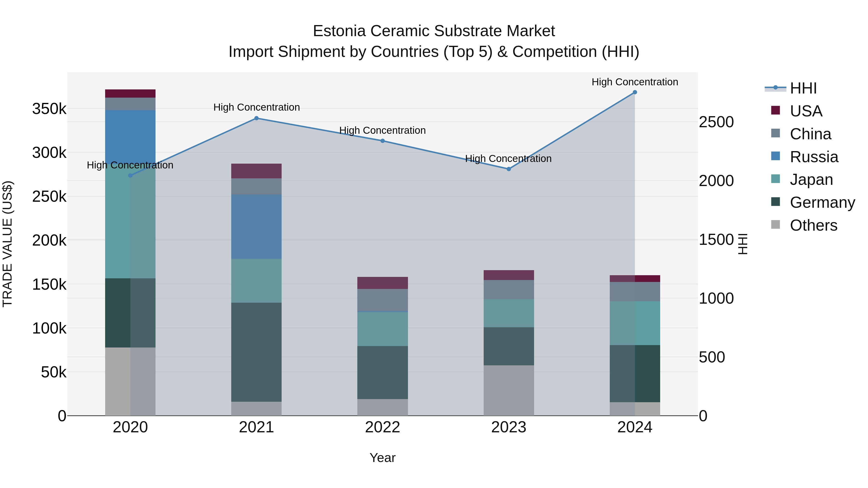
Task: Toggle the HHI legend entry
Action: pos(791,88)
